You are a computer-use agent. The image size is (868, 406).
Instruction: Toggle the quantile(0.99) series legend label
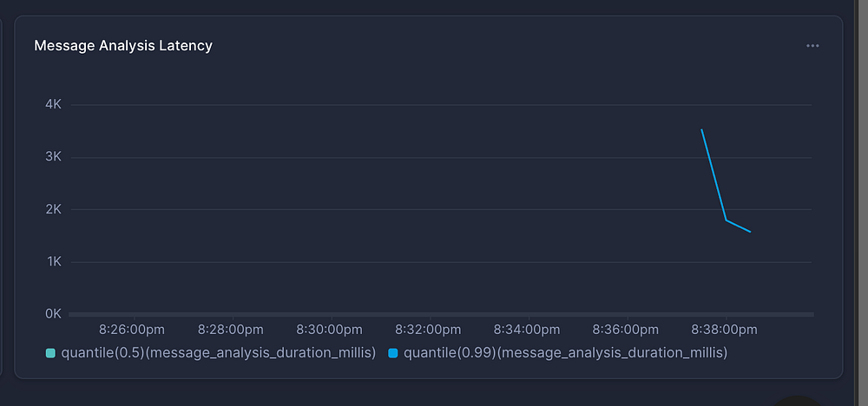(x=565, y=353)
